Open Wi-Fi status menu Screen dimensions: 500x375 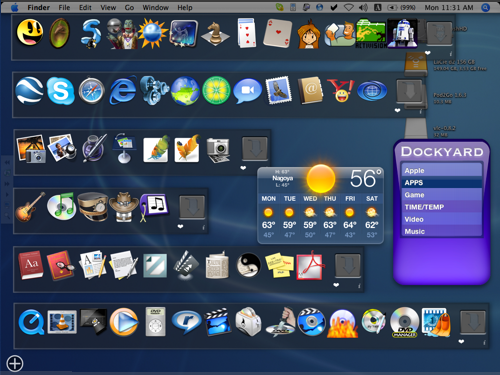coord(348,7)
